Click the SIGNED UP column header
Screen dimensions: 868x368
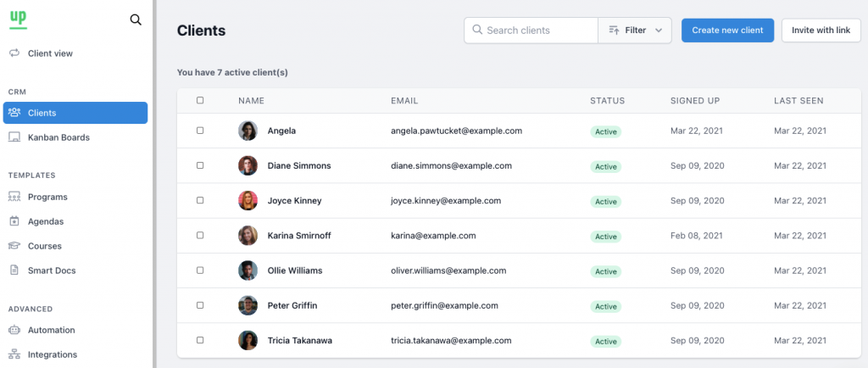point(695,101)
